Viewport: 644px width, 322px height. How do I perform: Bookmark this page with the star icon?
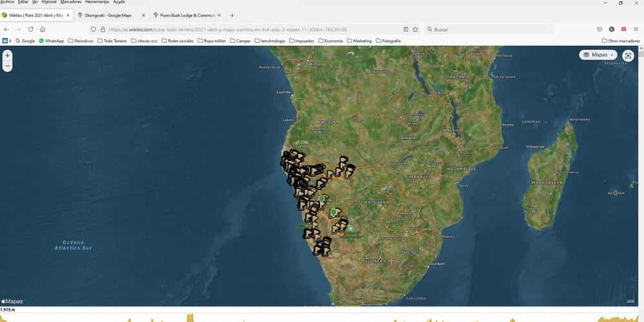415,30
